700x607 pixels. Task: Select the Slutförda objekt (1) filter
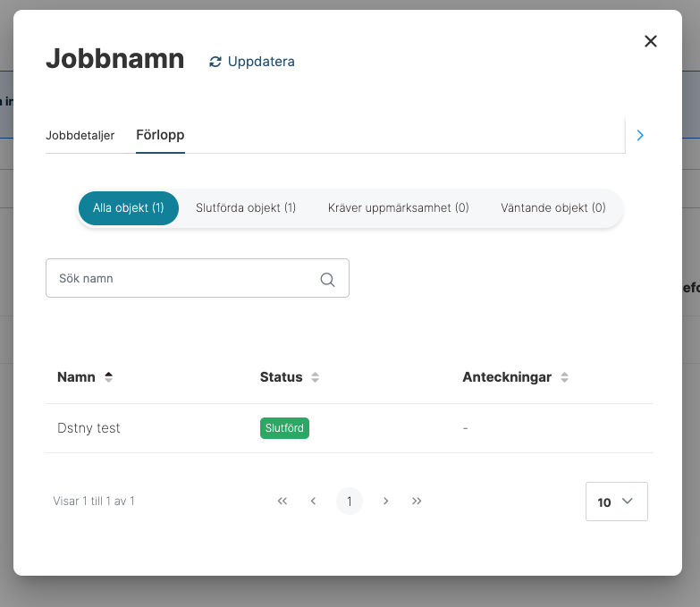point(246,208)
